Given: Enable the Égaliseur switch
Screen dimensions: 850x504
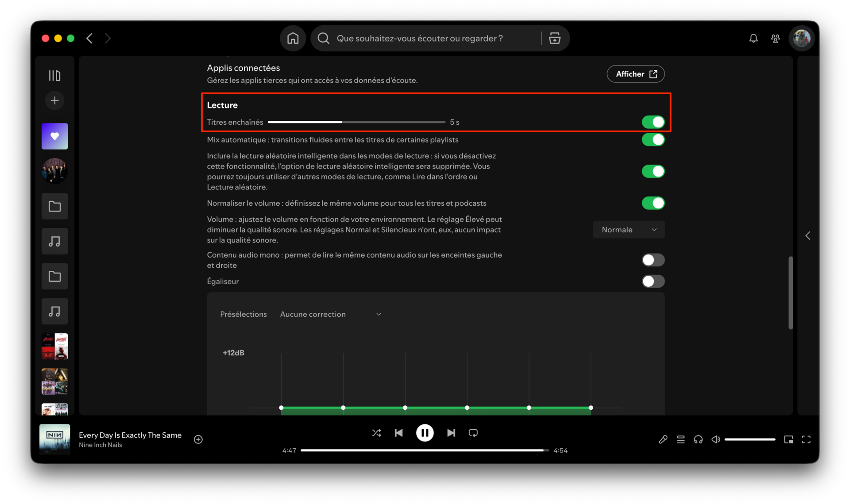Looking at the screenshot, I should click(653, 281).
